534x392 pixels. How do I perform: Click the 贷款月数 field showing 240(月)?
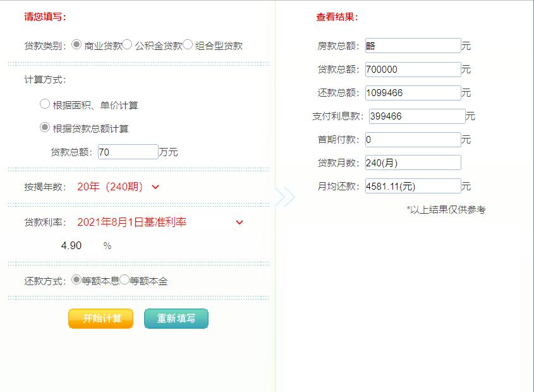click(413, 162)
